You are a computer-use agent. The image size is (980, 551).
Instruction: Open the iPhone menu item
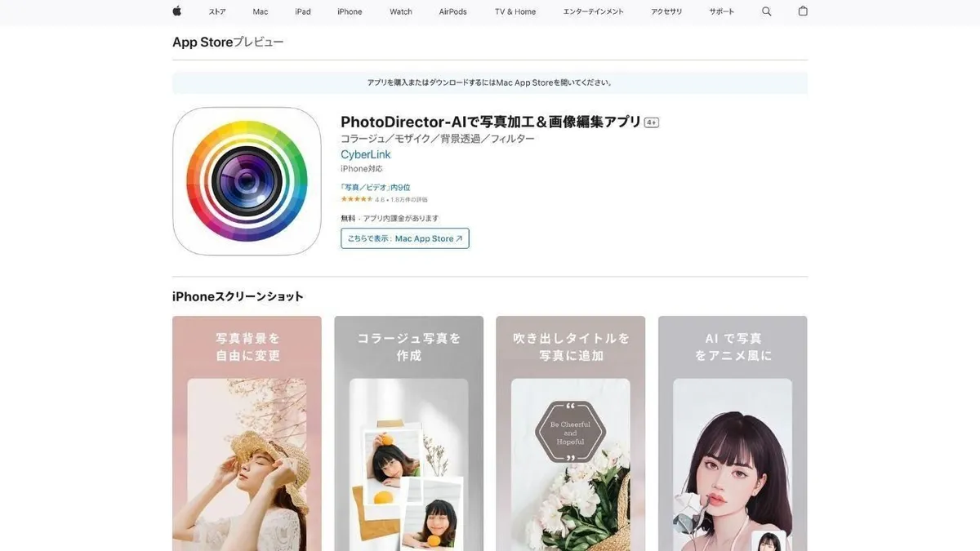[350, 11]
